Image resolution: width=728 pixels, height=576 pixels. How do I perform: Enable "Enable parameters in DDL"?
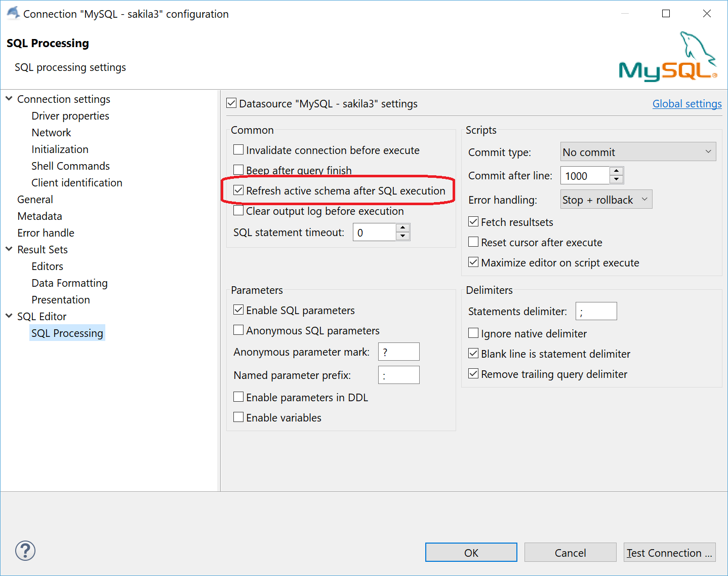point(238,397)
